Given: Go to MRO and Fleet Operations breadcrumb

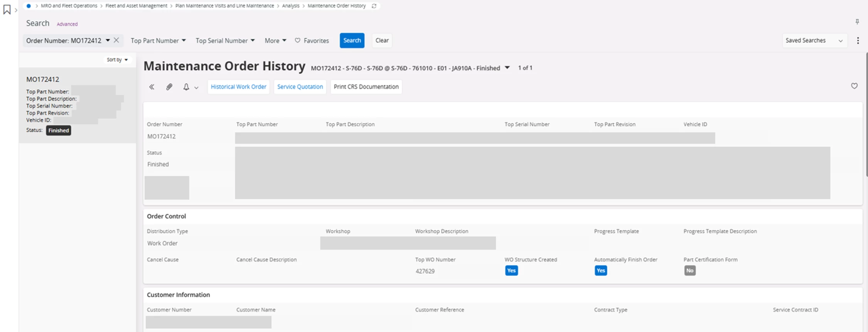Looking at the screenshot, I should pos(69,6).
